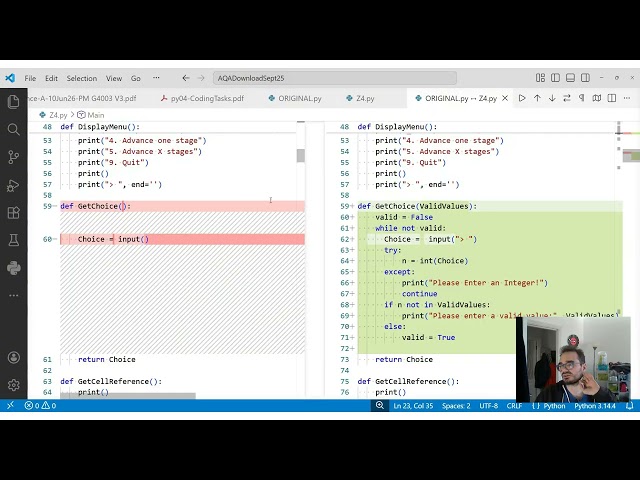Click def GetCellReference() in the right pane
Viewport: 640px width, 480px height.
coord(408,381)
